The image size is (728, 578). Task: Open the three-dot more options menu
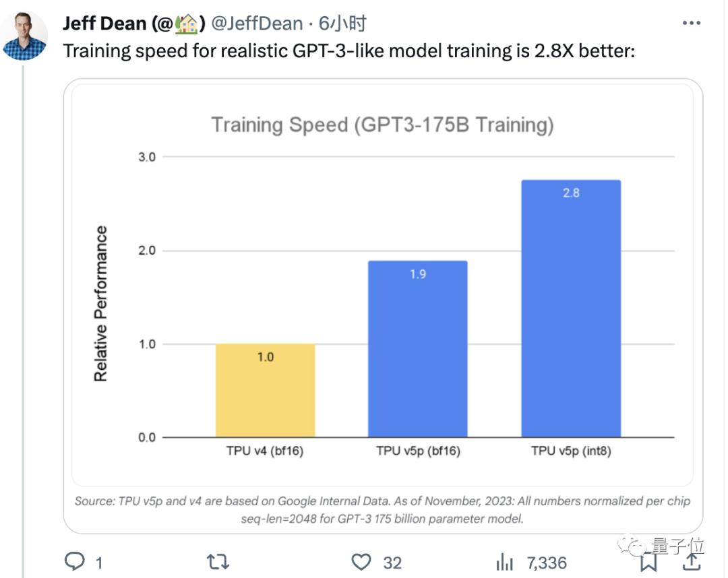(x=692, y=24)
